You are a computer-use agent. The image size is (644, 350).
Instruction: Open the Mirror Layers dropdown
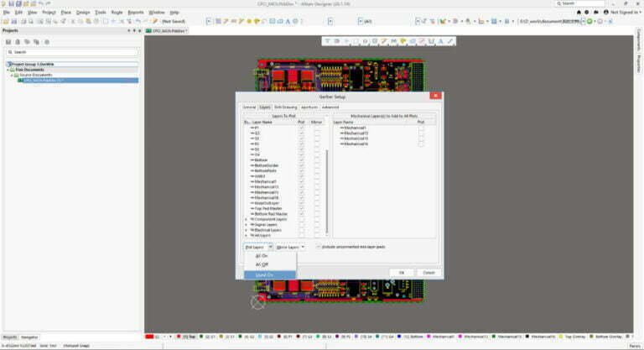[290, 247]
